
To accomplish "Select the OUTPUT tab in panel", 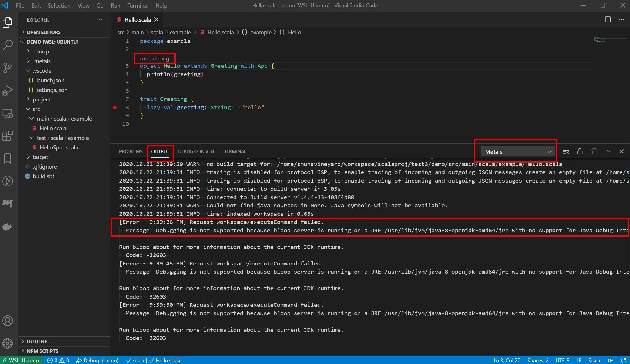I will coord(160,151).
